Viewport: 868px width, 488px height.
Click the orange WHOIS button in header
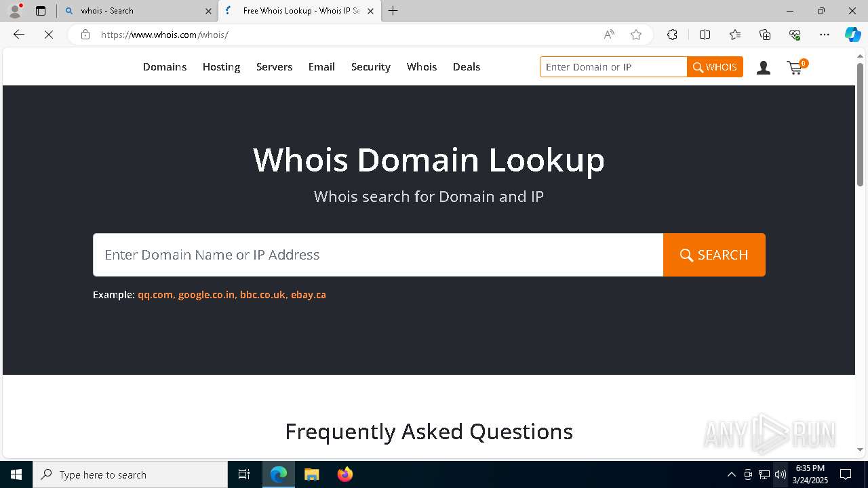tap(715, 67)
